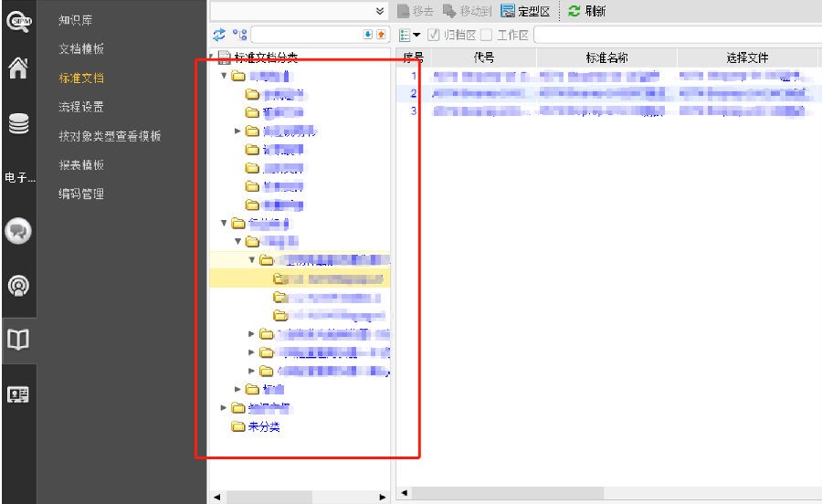Toggle the 归档区 checkbox
822x504 pixels.
click(434, 35)
